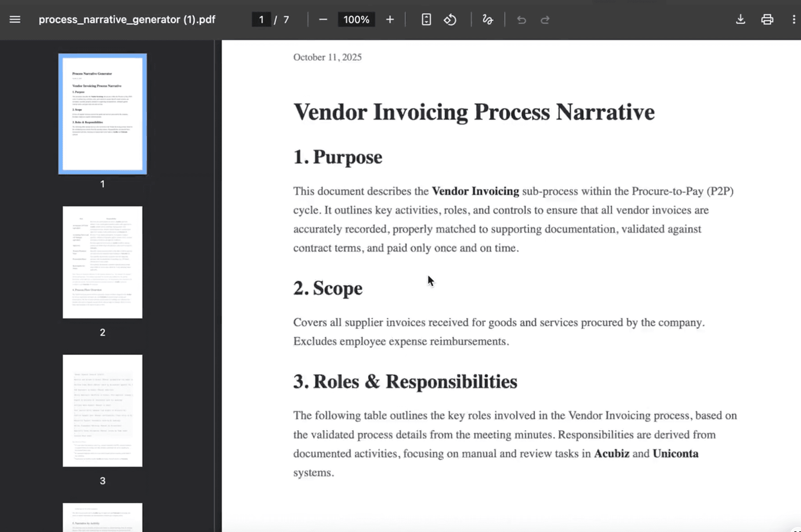Click the current page number field
This screenshot has width=801, height=532.
[261, 20]
